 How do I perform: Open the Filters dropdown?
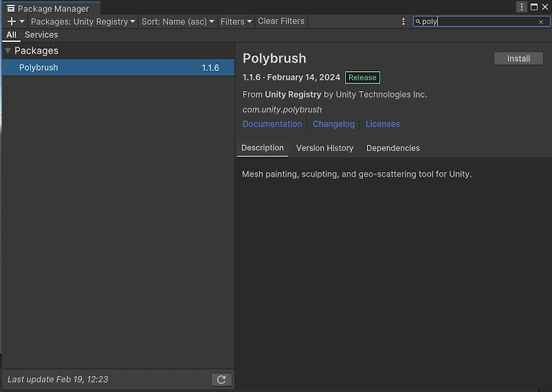pos(236,21)
